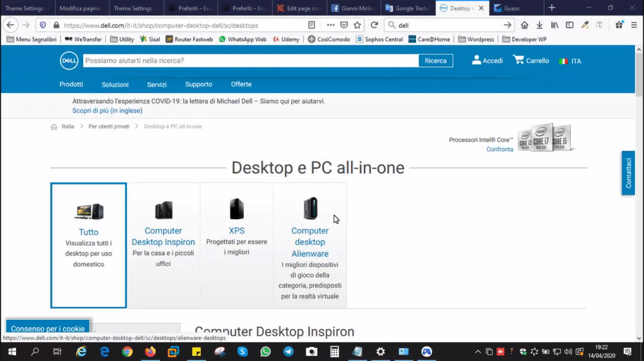Reload the page with the refresh icon
Viewport: 644px width, 361px height.
point(374,25)
